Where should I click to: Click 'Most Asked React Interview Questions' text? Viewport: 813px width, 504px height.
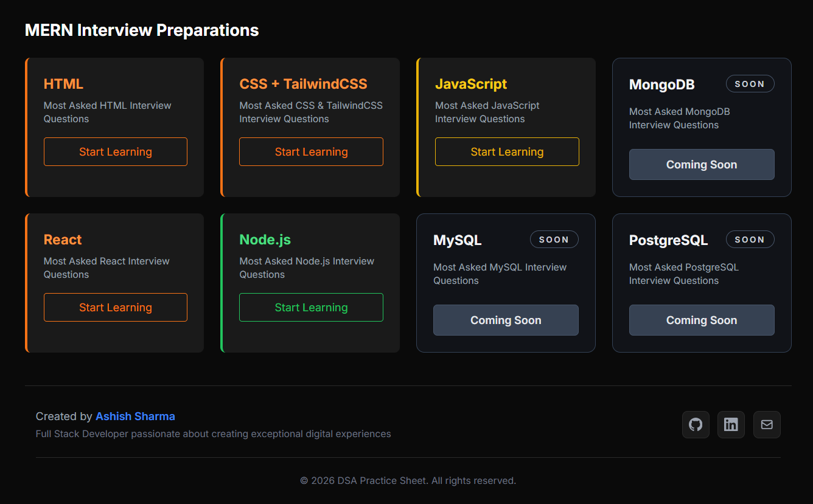point(106,268)
